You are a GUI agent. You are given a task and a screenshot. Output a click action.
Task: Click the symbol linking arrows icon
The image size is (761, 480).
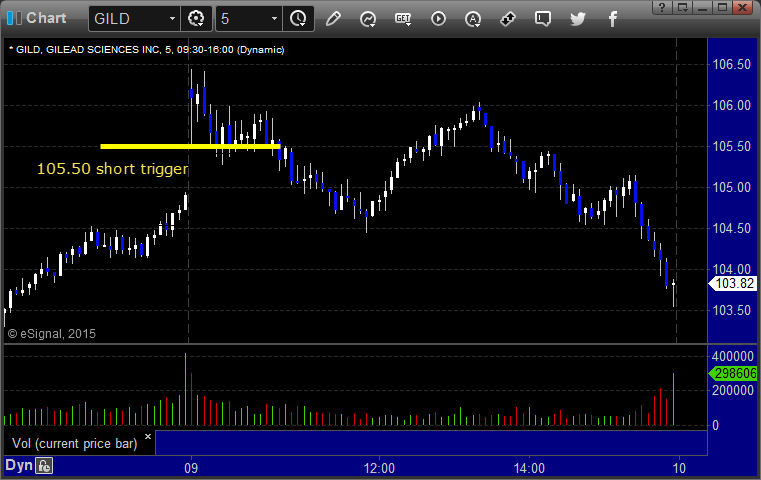[508, 19]
